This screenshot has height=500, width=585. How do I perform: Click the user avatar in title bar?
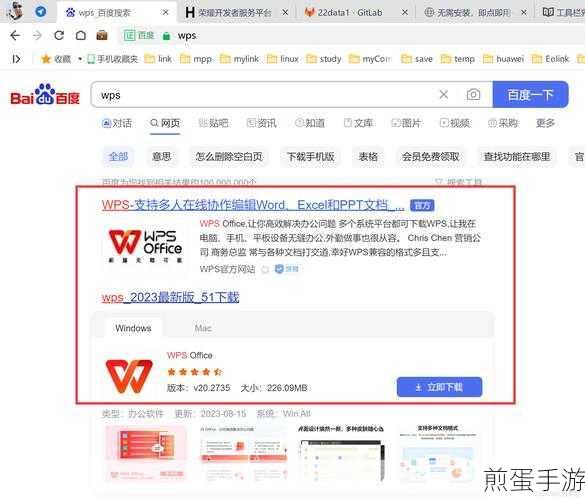coord(16,10)
